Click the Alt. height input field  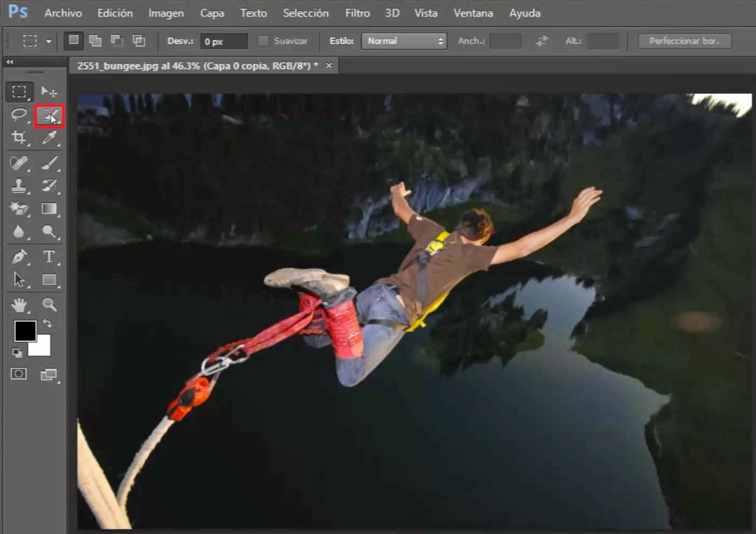tap(602, 41)
